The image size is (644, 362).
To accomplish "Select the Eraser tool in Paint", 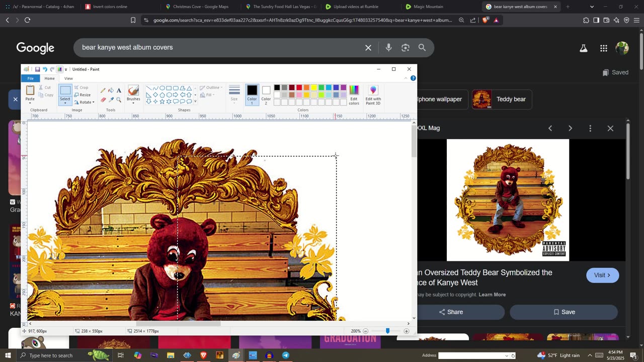I will 103,100.
